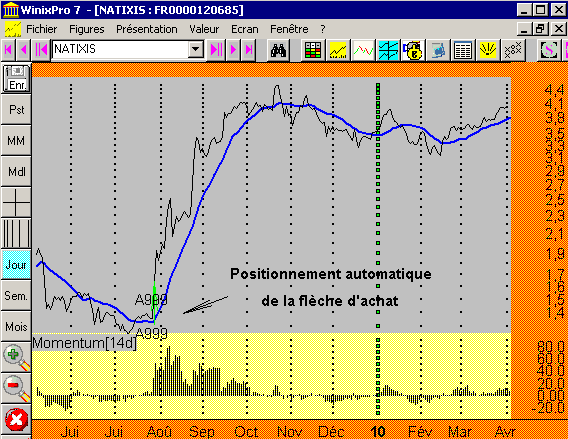Screen dimensions: 568x439
Task: Click the red X cancel icon
Action: pyautogui.click(x=16, y=419)
